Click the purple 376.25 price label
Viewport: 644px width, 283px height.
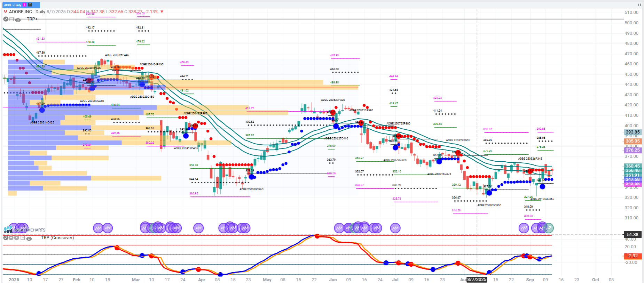click(x=632, y=150)
